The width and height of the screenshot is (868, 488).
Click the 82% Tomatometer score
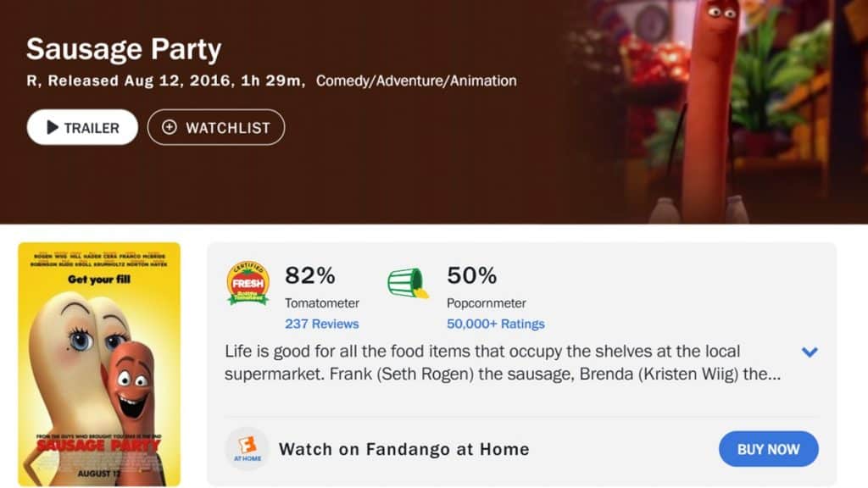point(310,275)
